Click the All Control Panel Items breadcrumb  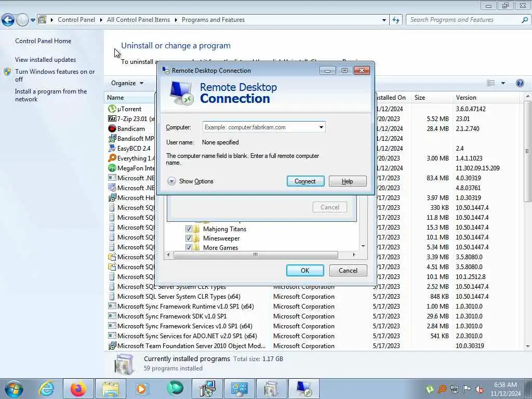(138, 20)
